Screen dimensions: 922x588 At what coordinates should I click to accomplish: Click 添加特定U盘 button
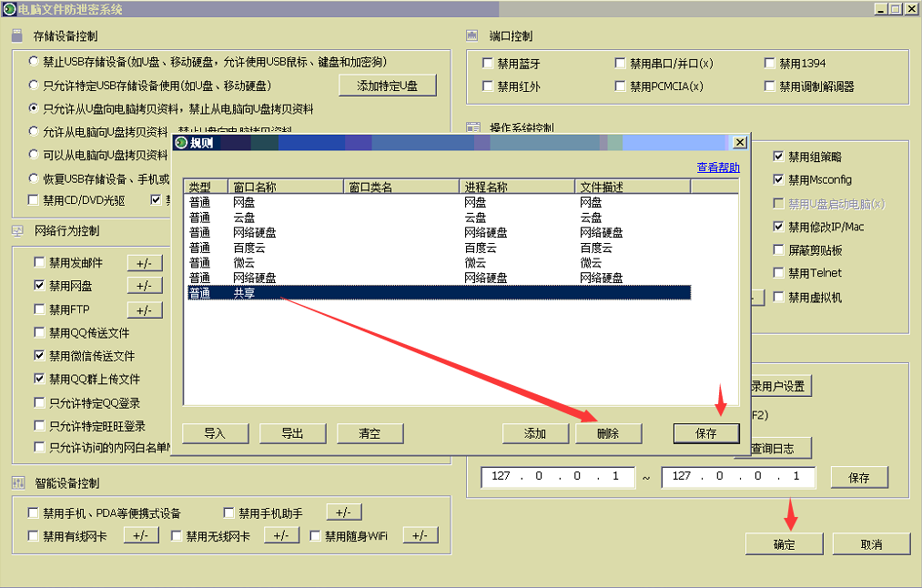[387, 86]
